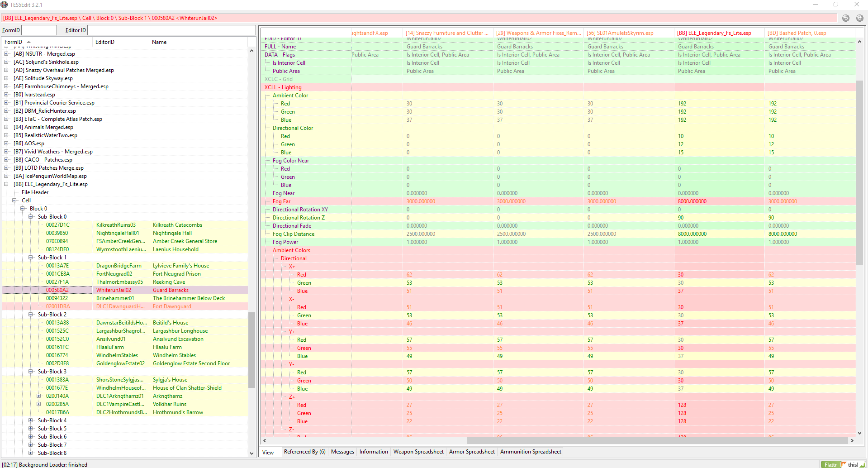Screen dimensions: 868x468
Task: Expand the [B6] AOS.esp plugin node
Action: [6, 143]
